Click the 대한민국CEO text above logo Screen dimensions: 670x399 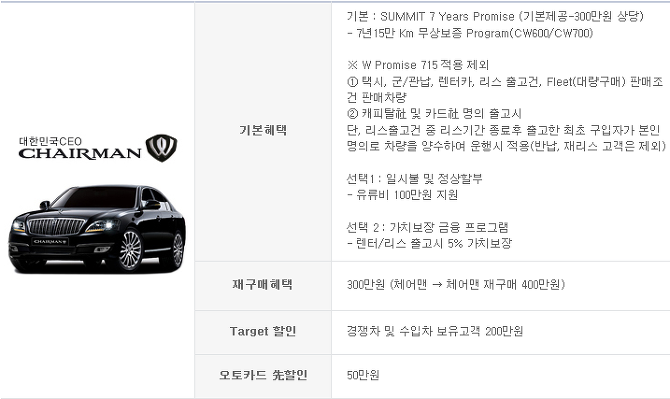[x=50, y=141]
